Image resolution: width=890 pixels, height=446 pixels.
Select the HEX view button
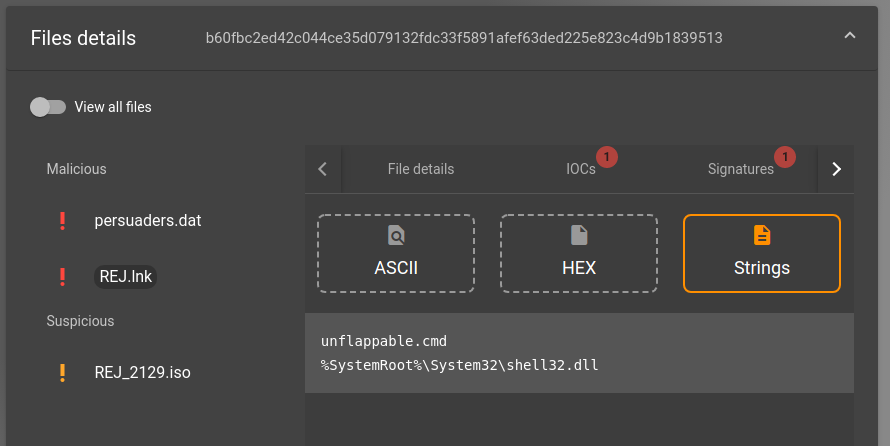(579, 254)
